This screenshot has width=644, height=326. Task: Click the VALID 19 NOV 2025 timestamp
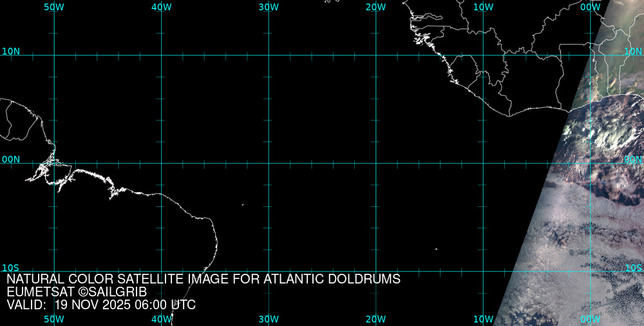(101, 305)
